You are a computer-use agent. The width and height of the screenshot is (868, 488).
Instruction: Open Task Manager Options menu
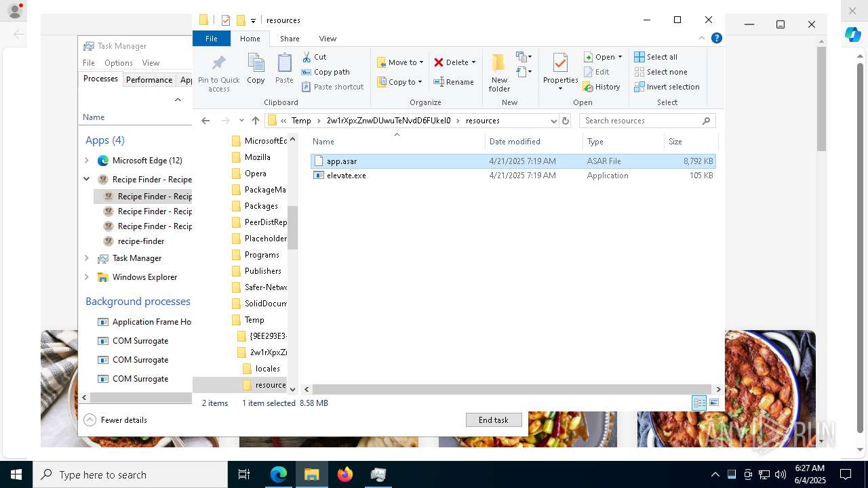[119, 63]
